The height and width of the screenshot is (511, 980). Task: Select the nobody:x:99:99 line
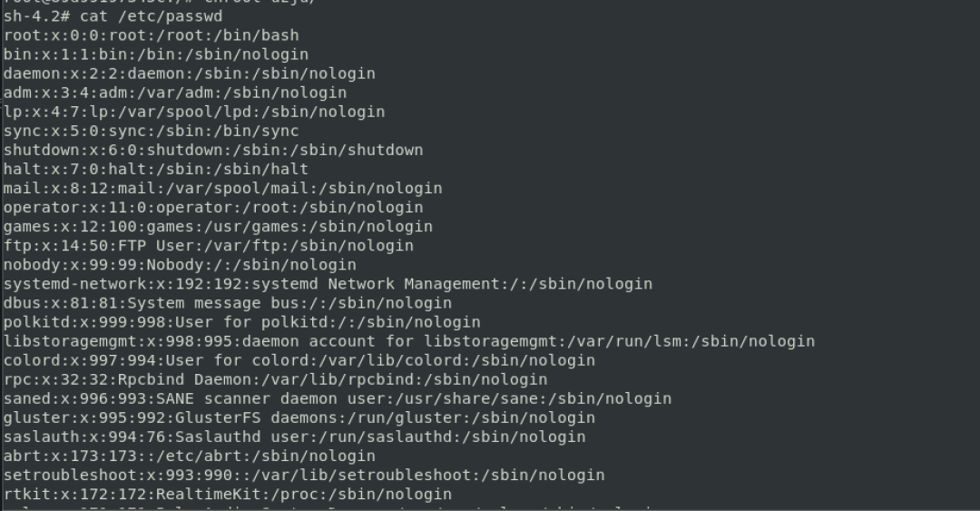pos(180,265)
